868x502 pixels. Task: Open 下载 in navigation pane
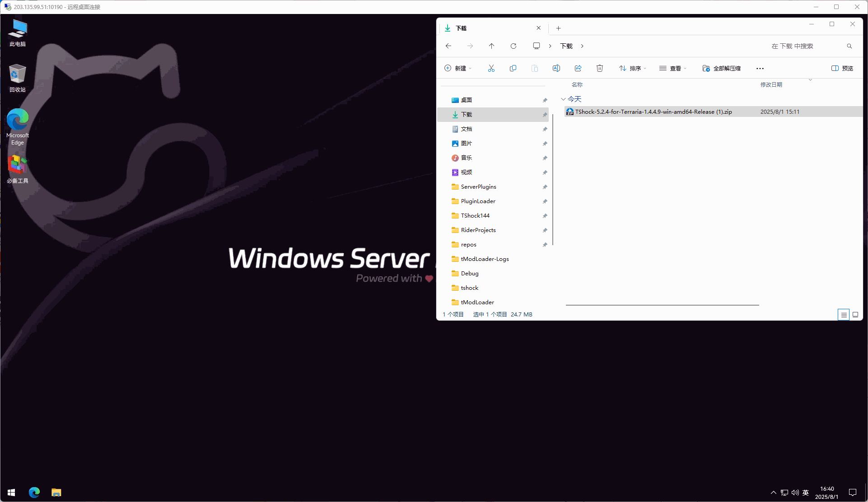pos(493,115)
